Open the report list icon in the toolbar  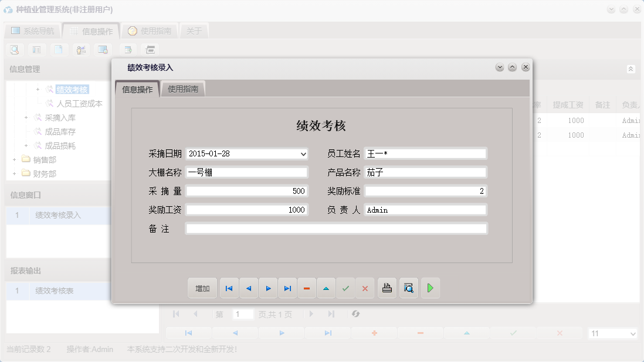[36, 50]
